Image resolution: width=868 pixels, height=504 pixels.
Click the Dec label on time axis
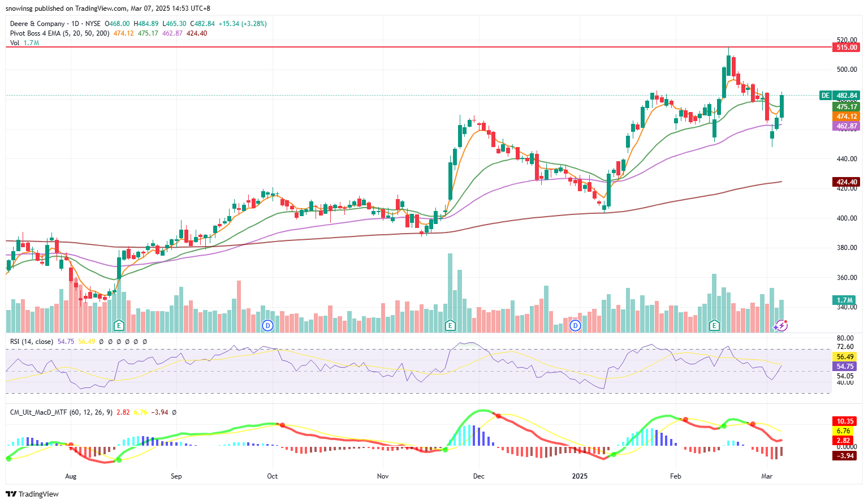pos(479,476)
